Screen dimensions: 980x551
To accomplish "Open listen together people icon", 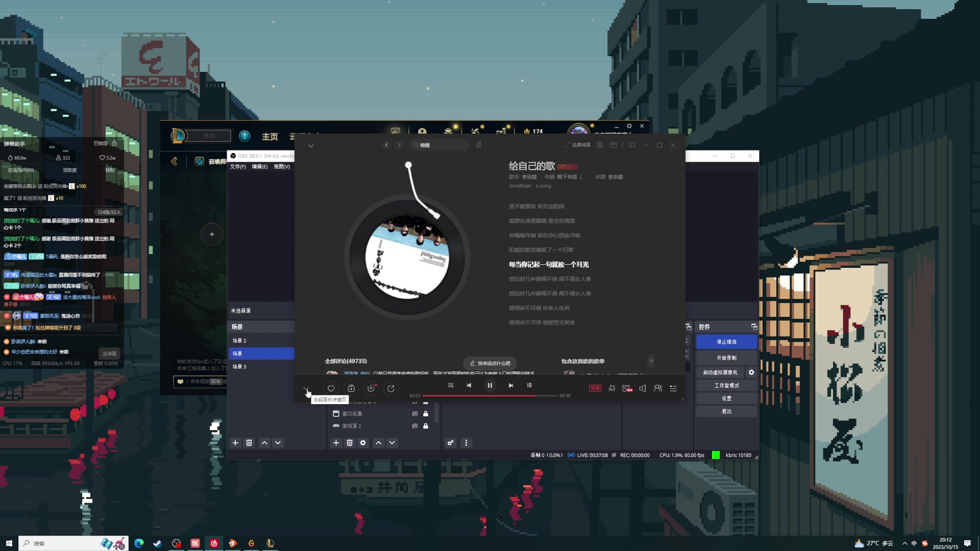I will coord(658,388).
